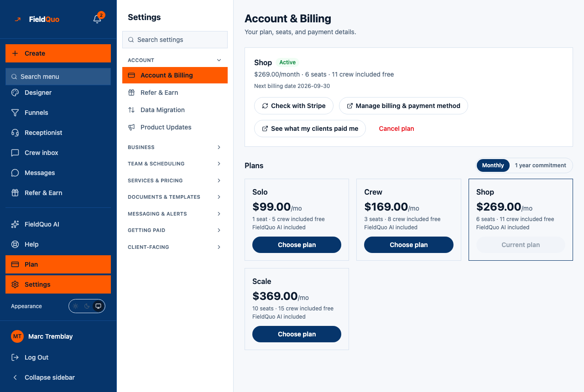Image resolution: width=584 pixels, height=392 pixels.
Task: Choose the Scale plan
Action: [297, 334]
